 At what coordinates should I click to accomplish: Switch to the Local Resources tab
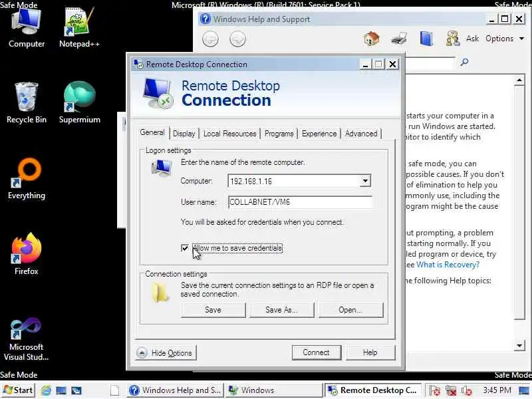[229, 134]
